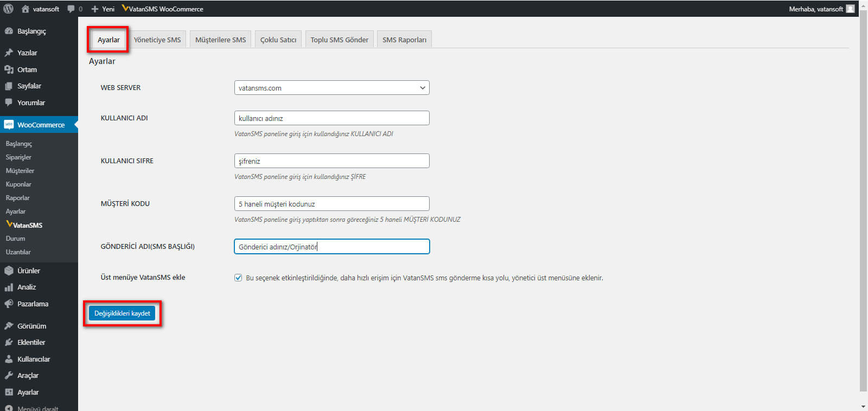Switch to the Yöneticiye SMS tab
868x411 pixels.
click(x=157, y=40)
